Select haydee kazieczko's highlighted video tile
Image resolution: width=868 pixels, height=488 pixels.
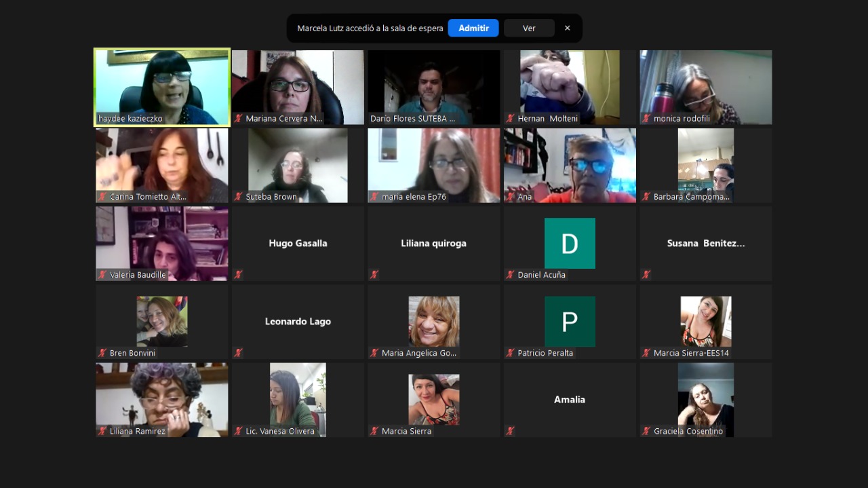pos(162,87)
